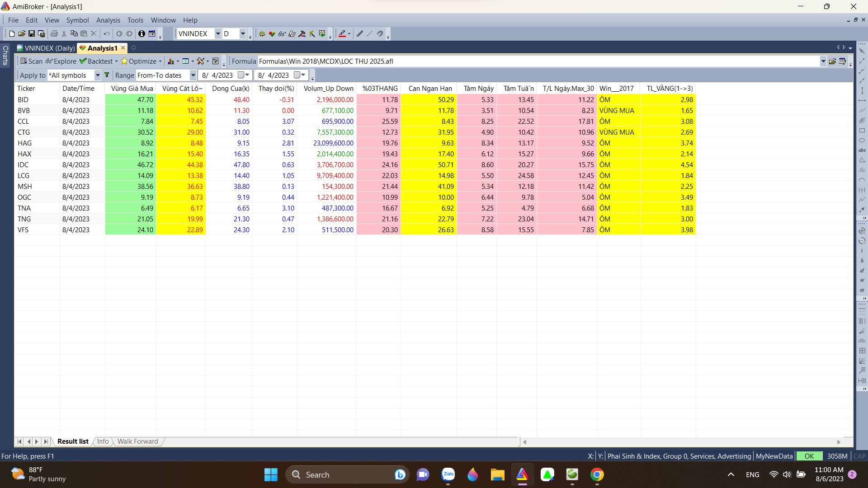This screenshot has width=868, height=488.
Task: Click the pick formula folder icon
Action: [x=832, y=61]
